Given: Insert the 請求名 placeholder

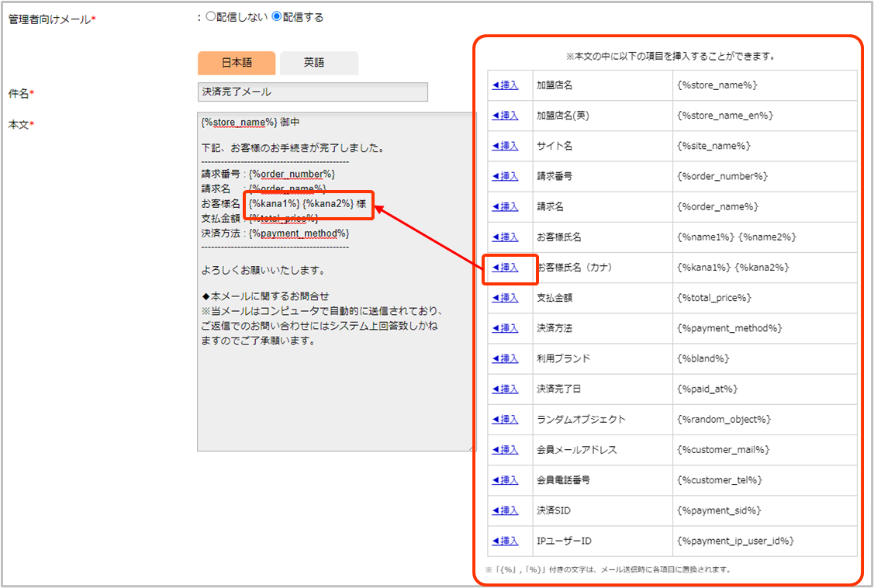Looking at the screenshot, I should coord(505,206).
